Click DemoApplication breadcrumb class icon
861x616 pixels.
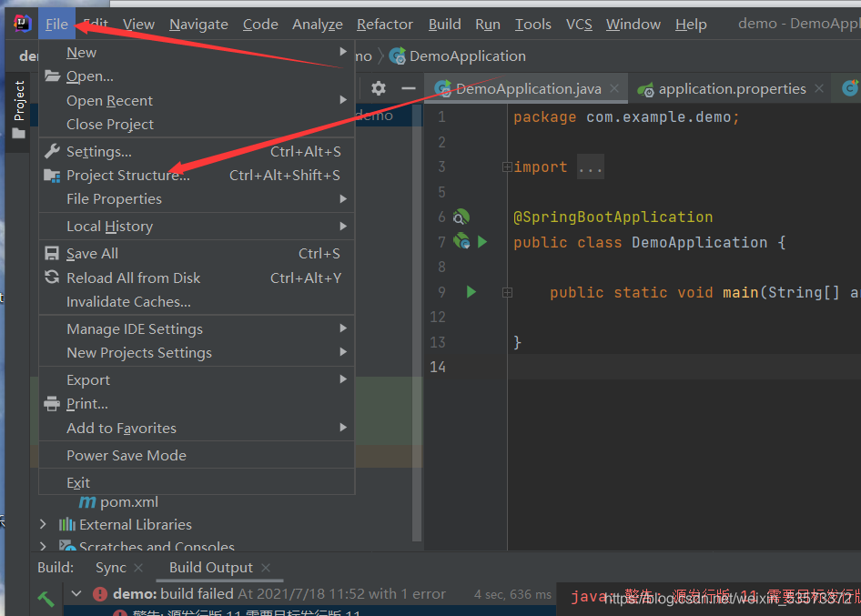click(397, 56)
